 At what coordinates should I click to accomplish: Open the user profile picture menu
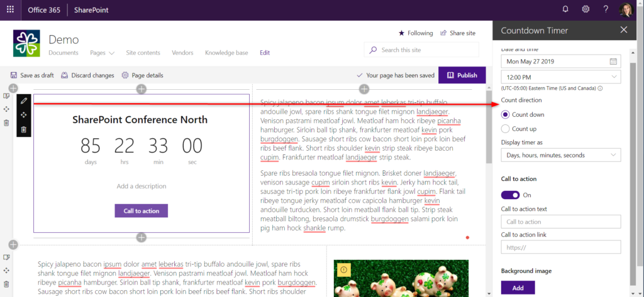627,10
